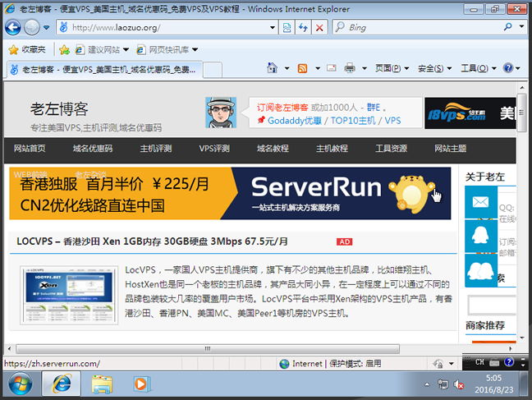Viewport: 532px width, 400px height.
Task: Go forward using IE forward arrow
Action: (x=32, y=27)
